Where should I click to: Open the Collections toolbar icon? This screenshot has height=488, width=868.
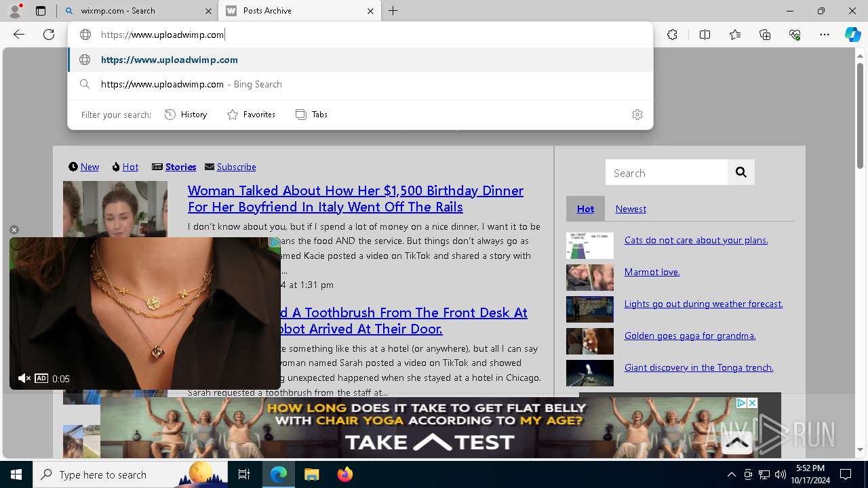pyautogui.click(x=765, y=35)
